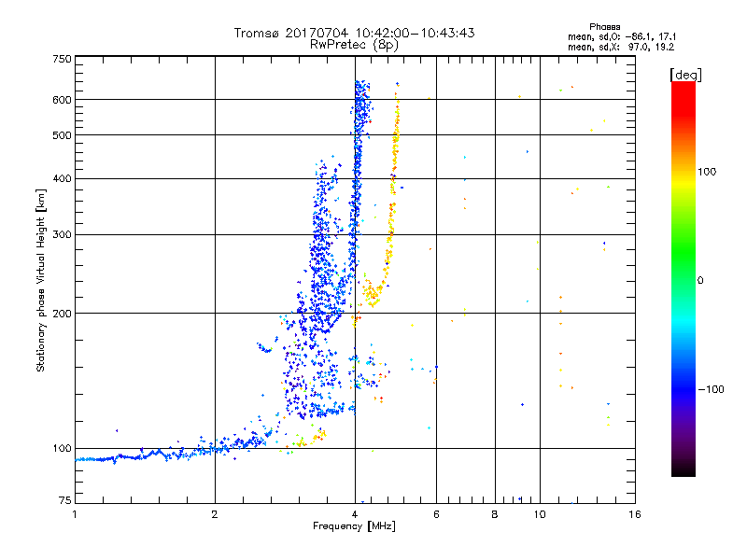
Task: Click the '750' y-axis tick label
Action: (62, 60)
